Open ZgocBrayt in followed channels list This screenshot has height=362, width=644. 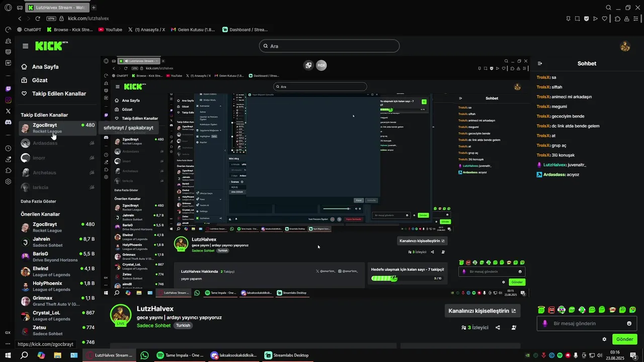pyautogui.click(x=57, y=128)
